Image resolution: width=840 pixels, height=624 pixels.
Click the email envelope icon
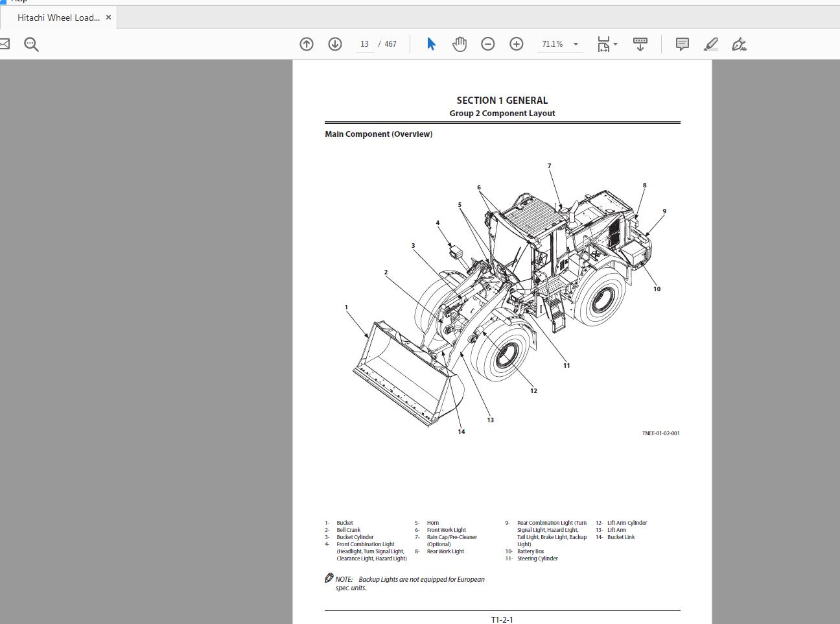(x=4, y=44)
